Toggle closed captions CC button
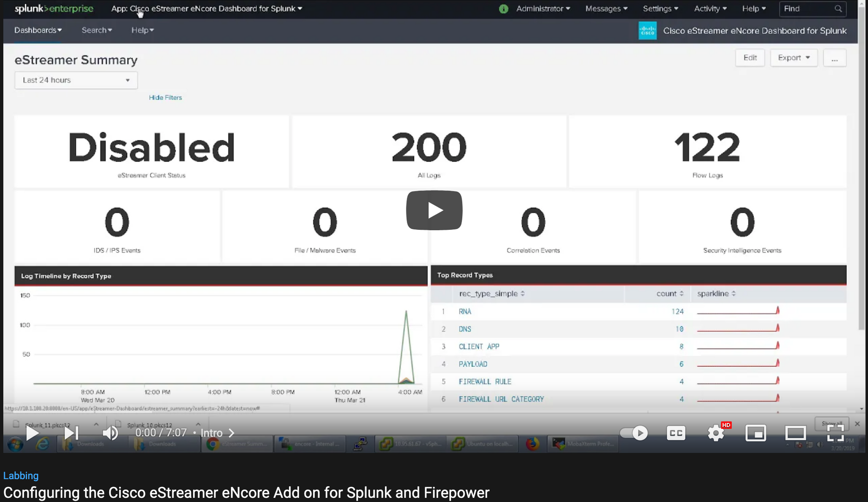The width and height of the screenshot is (868, 502). coord(676,433)
